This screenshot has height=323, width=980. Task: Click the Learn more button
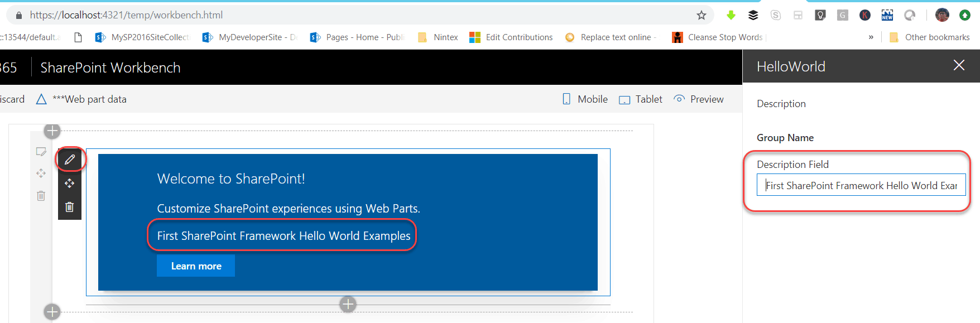click(196, 266)
